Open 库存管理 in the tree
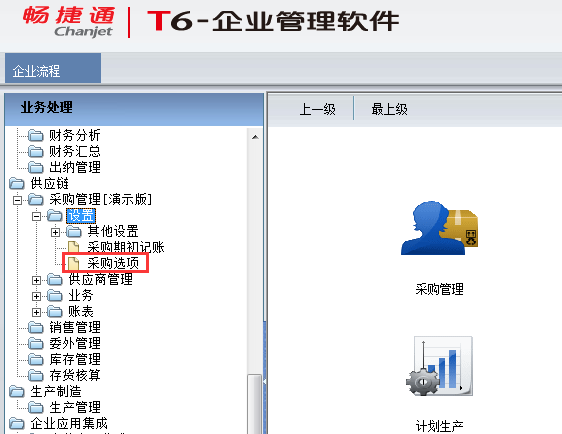Image resolution: width=562 pixels, height=434 pixels. pyautogui.click(x=75, y=359)
